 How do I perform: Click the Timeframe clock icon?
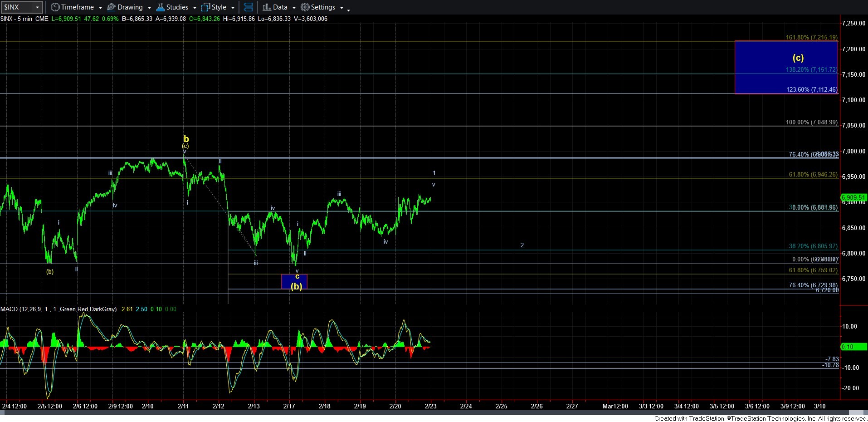[55, 7]
